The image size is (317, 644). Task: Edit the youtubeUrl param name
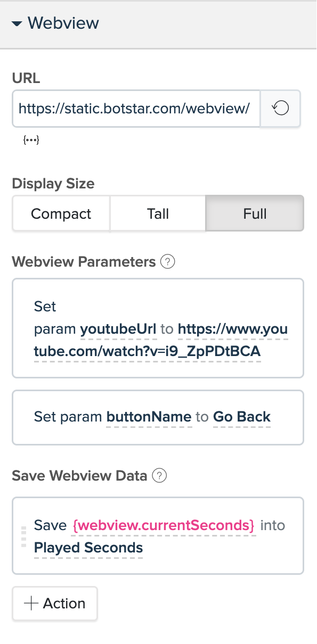(x=118, y=329)
